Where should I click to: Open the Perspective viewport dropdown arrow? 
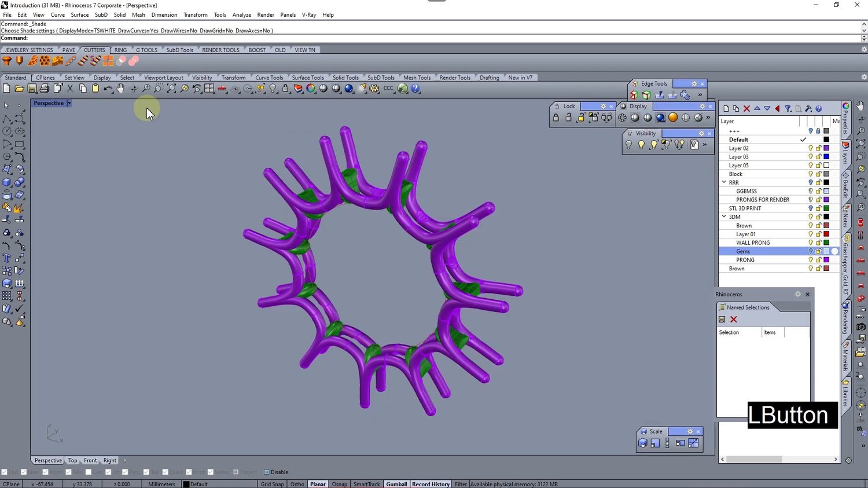tap(69, 103)
